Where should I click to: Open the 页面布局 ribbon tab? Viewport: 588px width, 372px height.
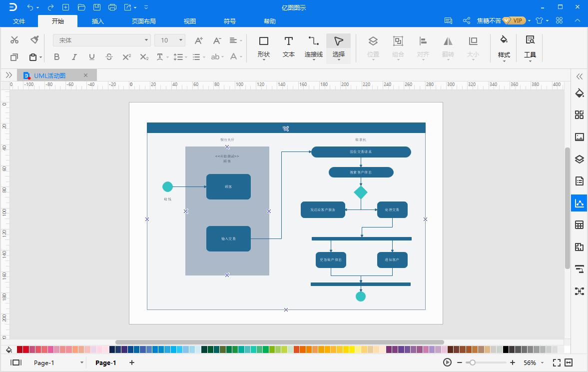pyautogui.click(x=144, y=21)
